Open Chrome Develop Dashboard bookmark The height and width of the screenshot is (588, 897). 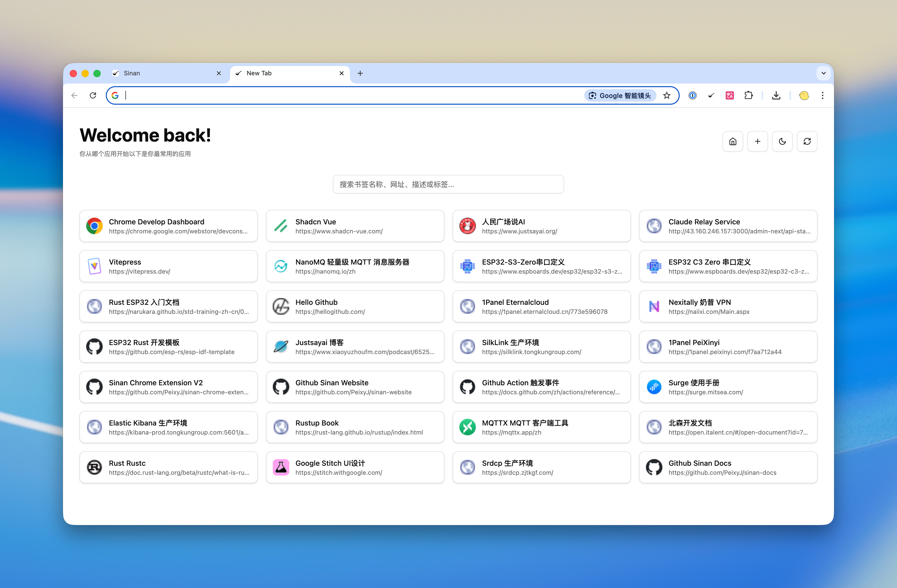point(168,226)
